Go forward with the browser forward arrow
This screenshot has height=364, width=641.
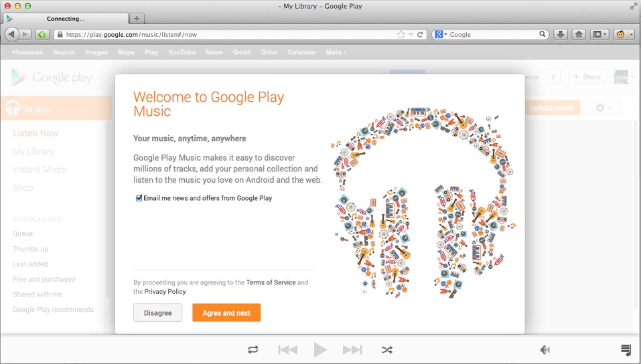point(25,34)
